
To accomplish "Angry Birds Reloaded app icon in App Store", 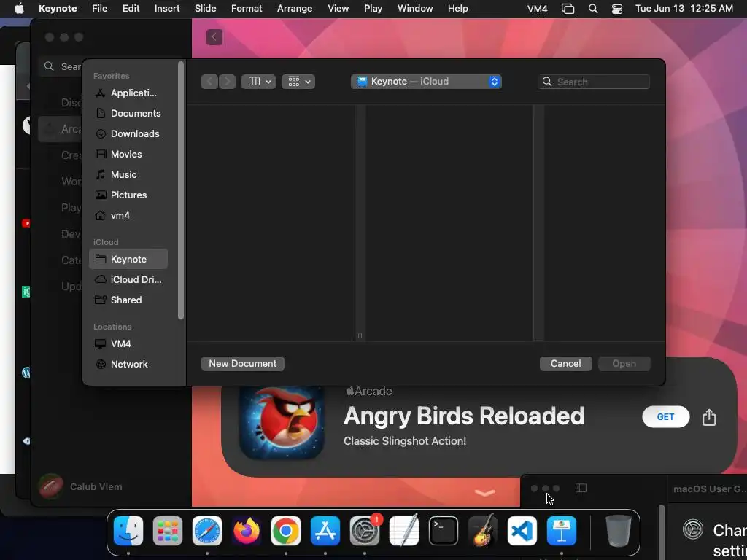I will click(282, 422).
